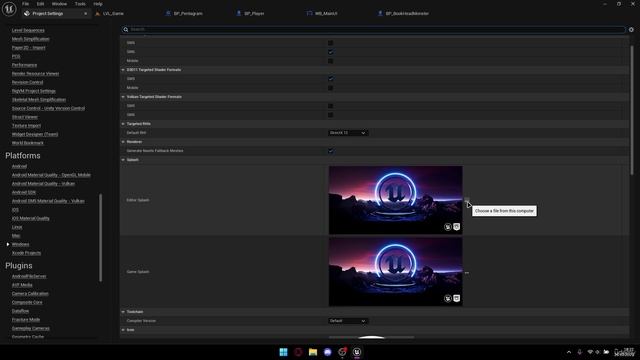Open the settings gear beside the search bar
This screenshot has width=640, height=360.
click(631, 29)
